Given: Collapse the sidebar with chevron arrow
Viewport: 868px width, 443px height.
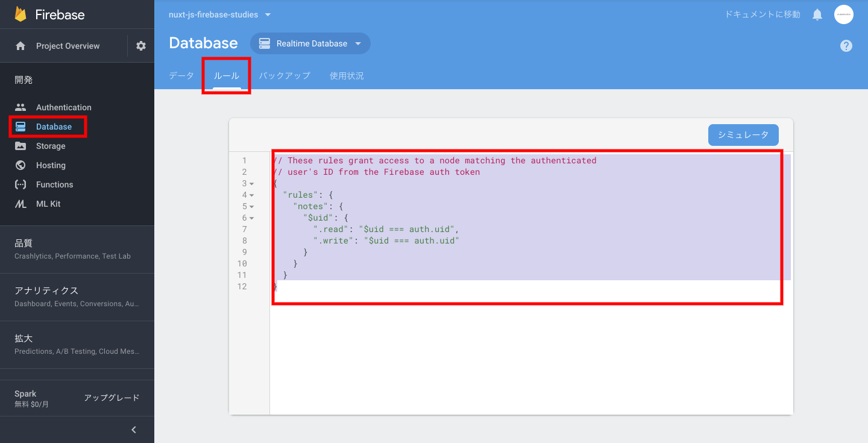Looking at the screenshot, I should (134, 430).
